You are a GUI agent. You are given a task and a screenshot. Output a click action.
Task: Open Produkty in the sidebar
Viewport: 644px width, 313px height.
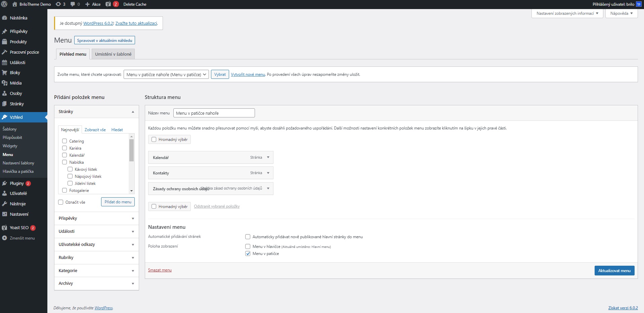18,42
